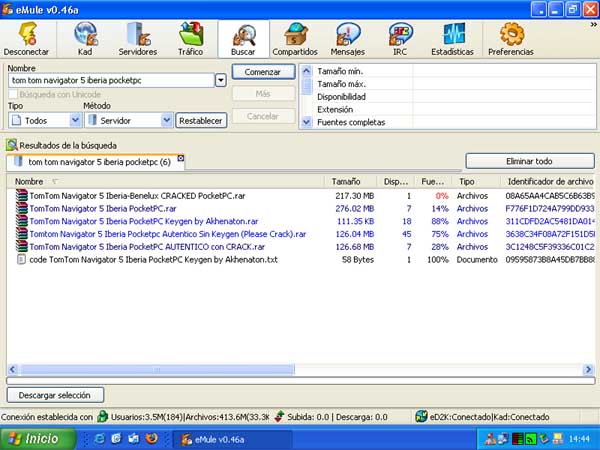This screenshot has width=600, height=450.
Task: Click the results scroll right arrow
Action: click(588, 369)
